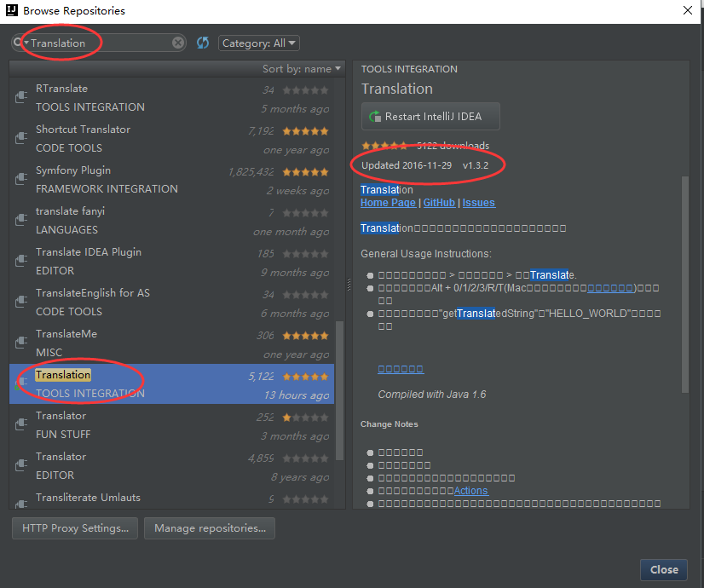Screen dimensions: 704x588
Task: Select the translate fanyi row
Action: pos(172,220)
